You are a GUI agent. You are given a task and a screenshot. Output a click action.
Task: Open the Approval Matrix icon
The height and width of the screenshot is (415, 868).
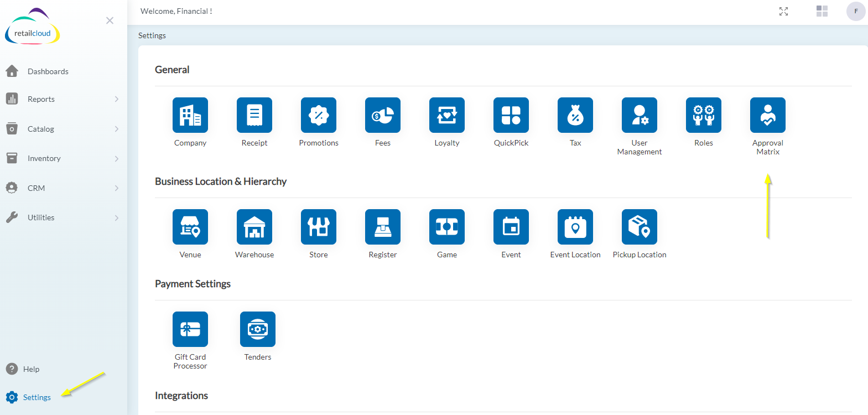tap(768, 115)
